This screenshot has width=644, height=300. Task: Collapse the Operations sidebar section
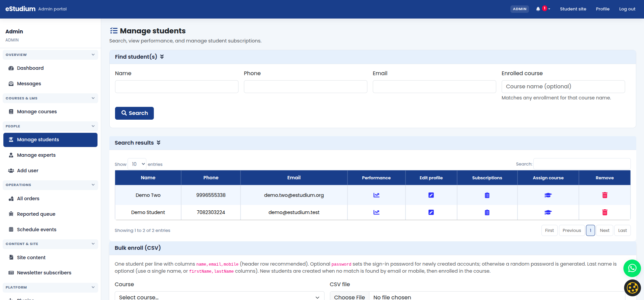50,185
